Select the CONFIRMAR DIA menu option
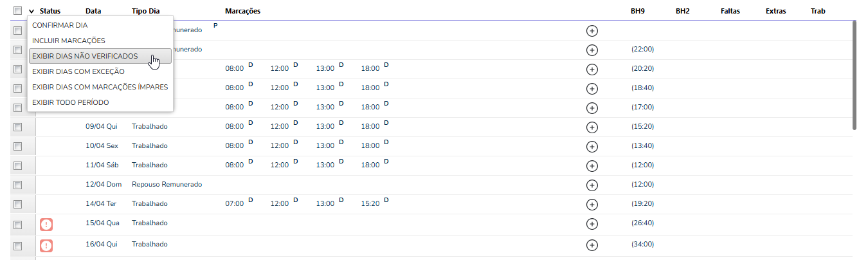Screen dimensions: 868x260 point(60,25)
